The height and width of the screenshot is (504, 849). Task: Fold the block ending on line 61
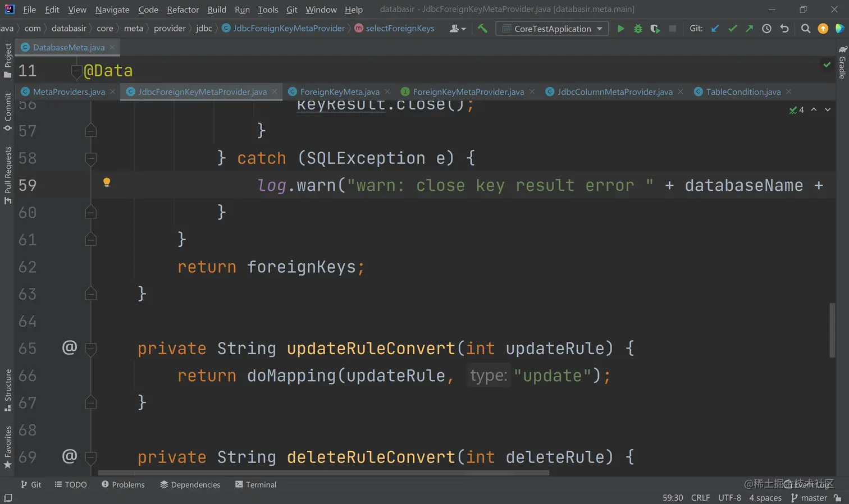[91, 240]
